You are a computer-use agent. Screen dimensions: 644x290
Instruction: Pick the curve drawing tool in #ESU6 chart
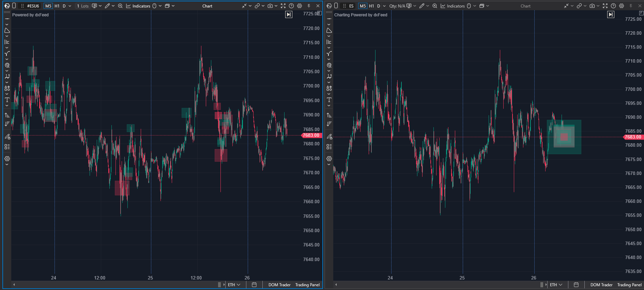pyautogui.click(x=7, y=54)
